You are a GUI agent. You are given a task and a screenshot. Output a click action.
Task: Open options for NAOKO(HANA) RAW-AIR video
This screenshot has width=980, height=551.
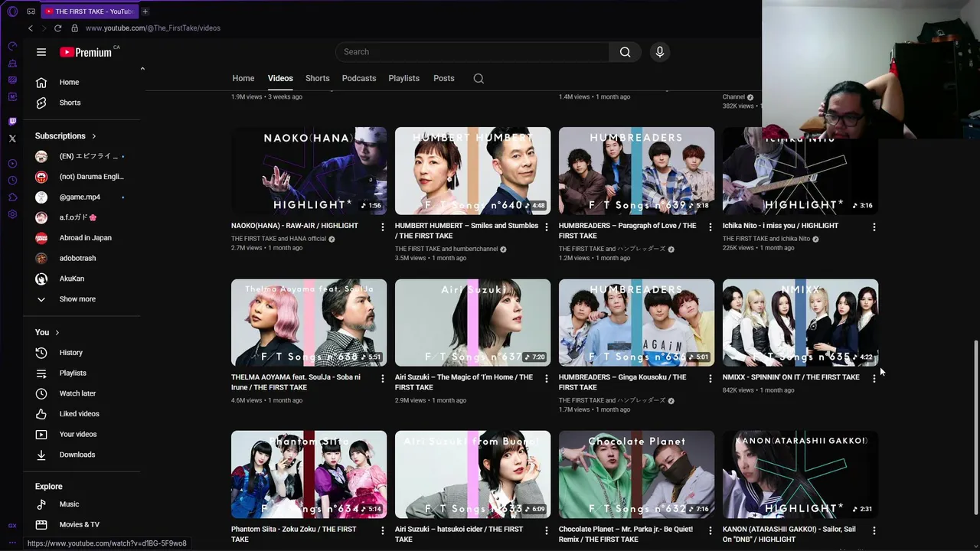pyautogui.click(x=383, y=227)
